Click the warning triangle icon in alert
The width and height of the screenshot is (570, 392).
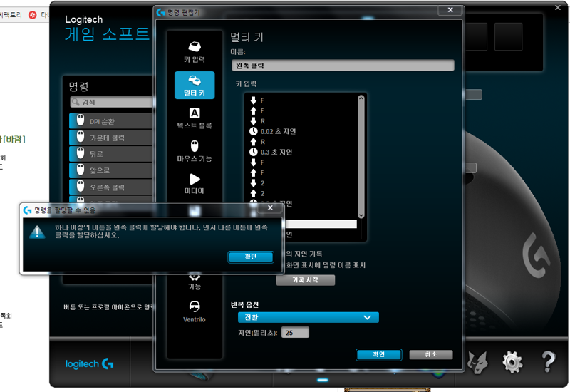tap(37, 232)
